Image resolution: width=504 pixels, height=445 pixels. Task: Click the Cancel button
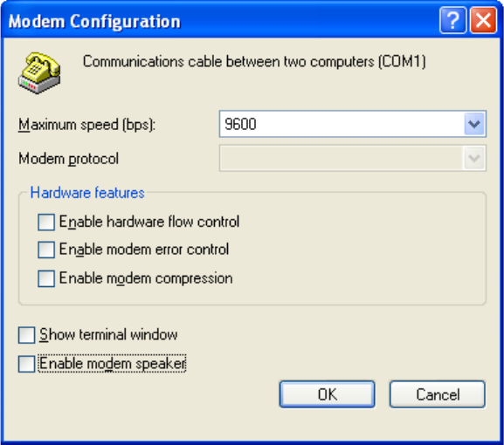pos(438,394)
